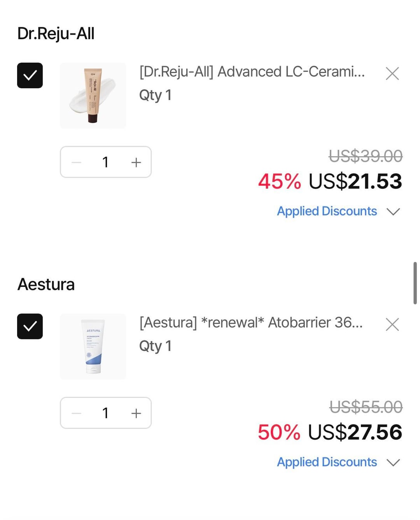The width and height of the screenshot is (420, 520).
Task: Decrease Dr.Reju-All quantity with minus icon
Action: (x=77, y=162)
